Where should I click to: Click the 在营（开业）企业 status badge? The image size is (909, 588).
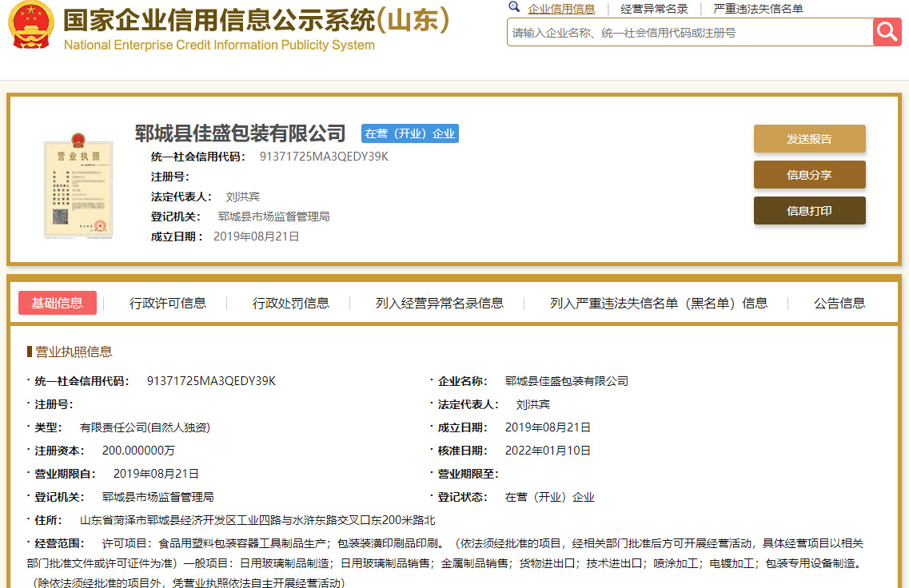pos(410,133)
